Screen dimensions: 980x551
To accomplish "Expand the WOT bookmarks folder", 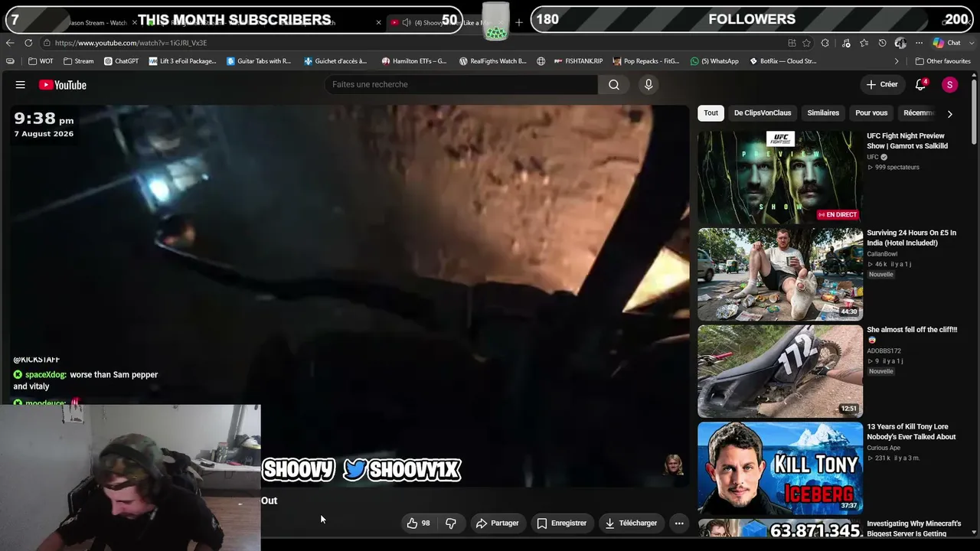I will pos(41,61).
